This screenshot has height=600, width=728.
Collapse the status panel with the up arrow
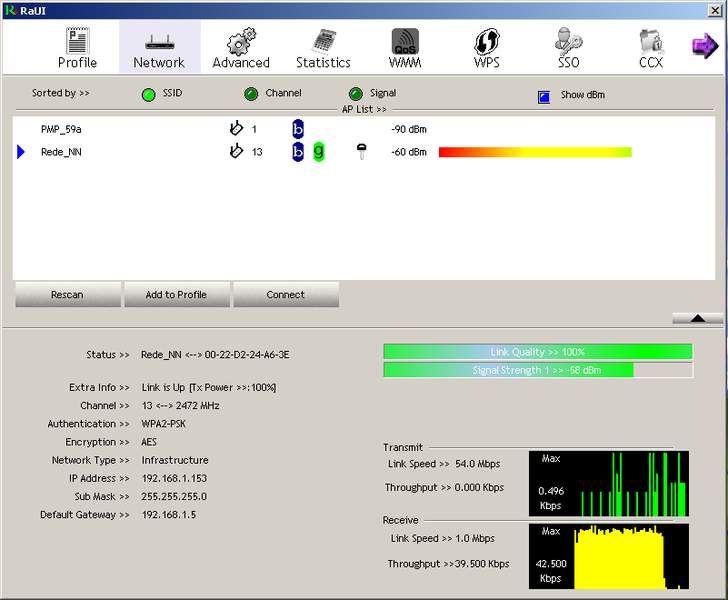(x=697, y=318)
